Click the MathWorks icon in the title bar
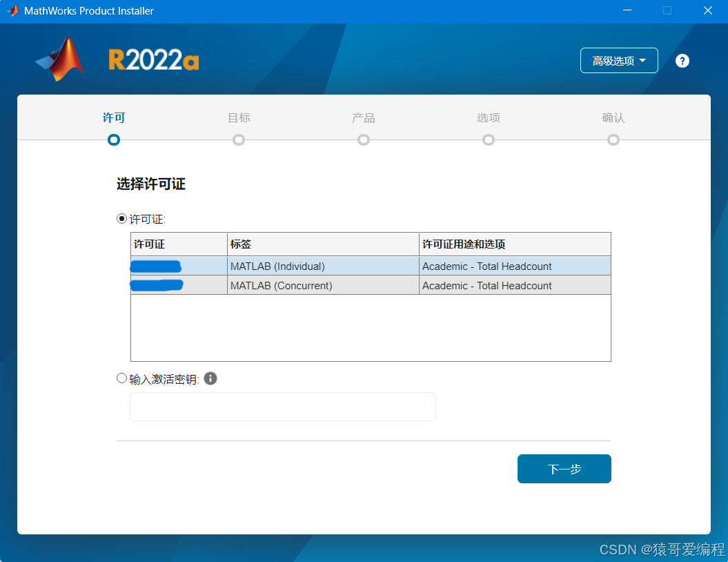Image resolution: width=728 pixels, height=562 pixels. (x=13, y=10)
